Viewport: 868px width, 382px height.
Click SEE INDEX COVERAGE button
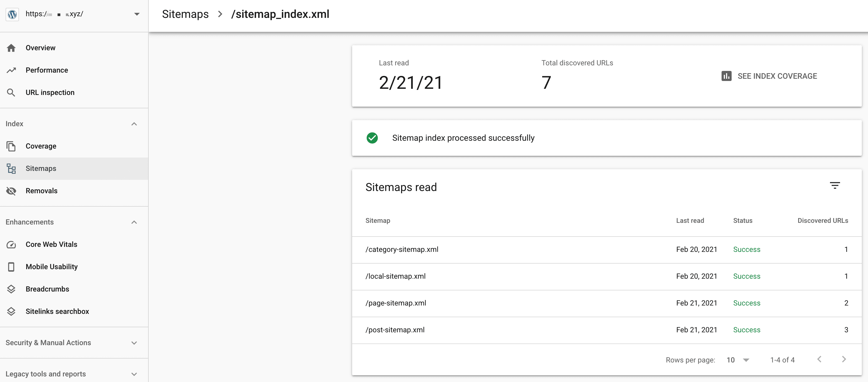click(769, 76)
